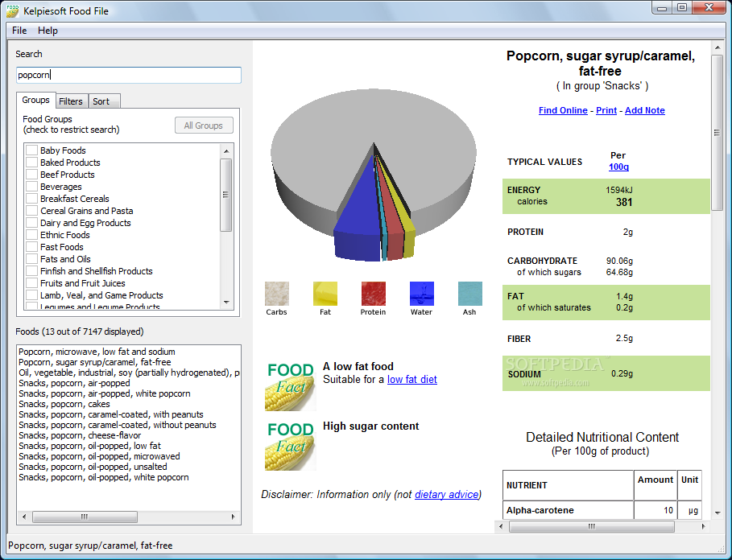Select Popcorn, microwave, low fat and sodium

click(97, 352)
